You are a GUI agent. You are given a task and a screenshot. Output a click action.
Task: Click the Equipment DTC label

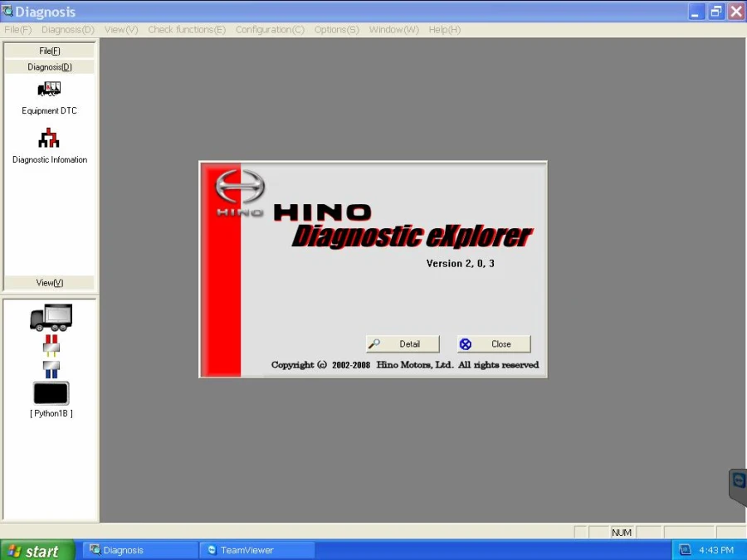coord(49,110)
